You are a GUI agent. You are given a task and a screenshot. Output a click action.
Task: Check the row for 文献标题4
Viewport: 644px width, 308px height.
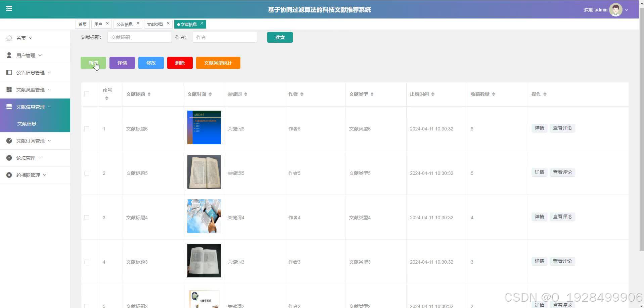87,218
